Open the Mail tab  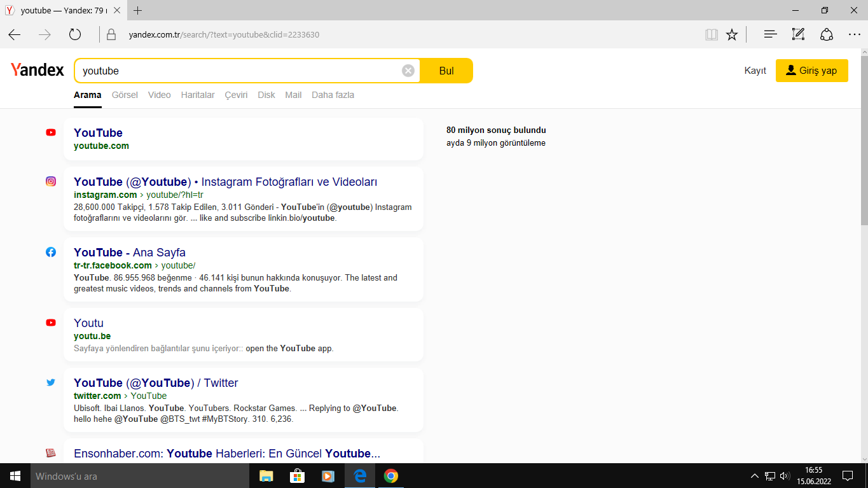[x=293, y=95]
